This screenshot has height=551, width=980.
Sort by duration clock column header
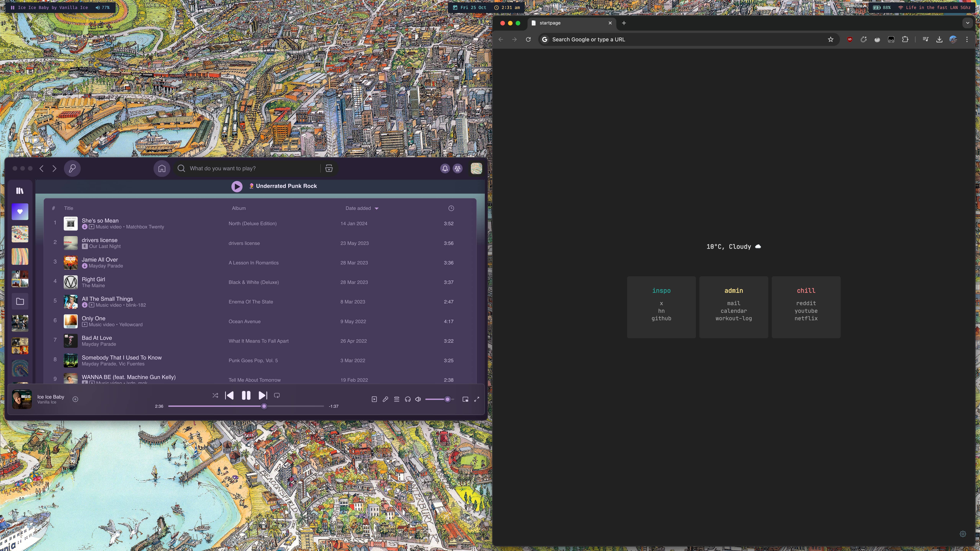point(451,208)
